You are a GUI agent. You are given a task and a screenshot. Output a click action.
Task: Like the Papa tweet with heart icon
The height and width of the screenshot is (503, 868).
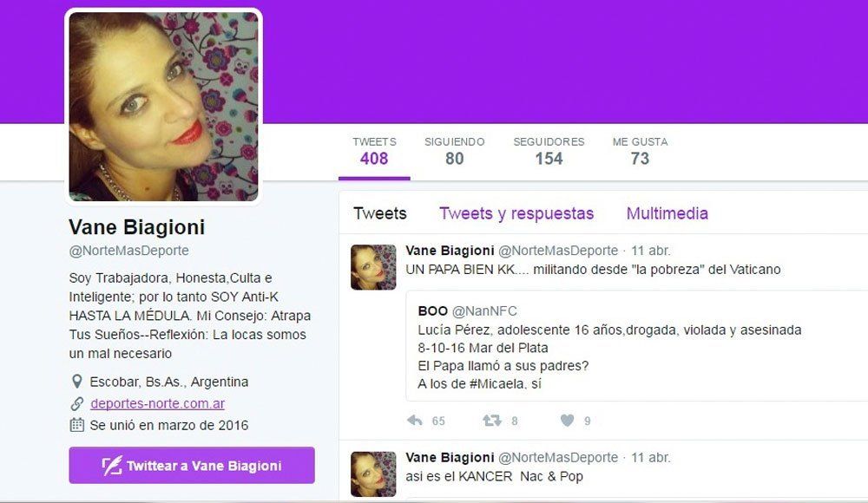click(567, 421)
